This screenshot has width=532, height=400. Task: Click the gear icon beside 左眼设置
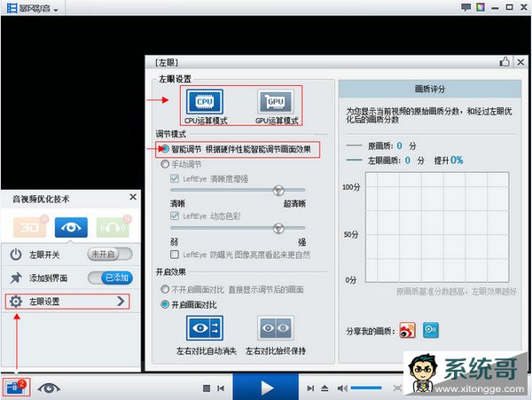pos(16,302)
